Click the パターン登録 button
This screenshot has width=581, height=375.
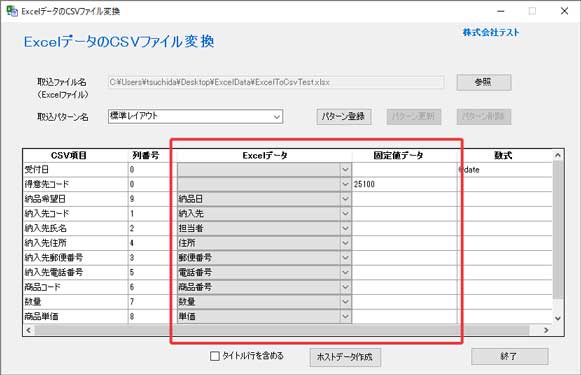point(343,116)
